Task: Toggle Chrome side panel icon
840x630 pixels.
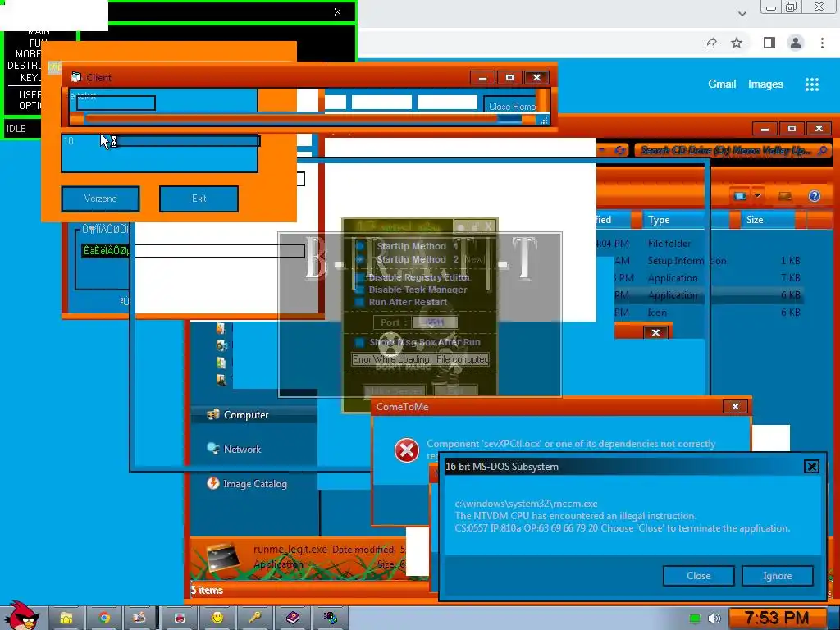Action: [769, 43]
